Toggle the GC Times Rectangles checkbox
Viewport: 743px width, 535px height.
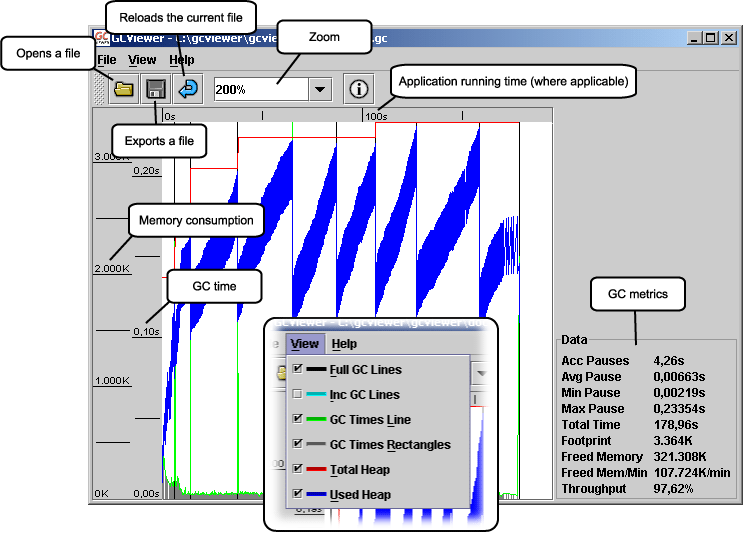(x=298, y=444)
